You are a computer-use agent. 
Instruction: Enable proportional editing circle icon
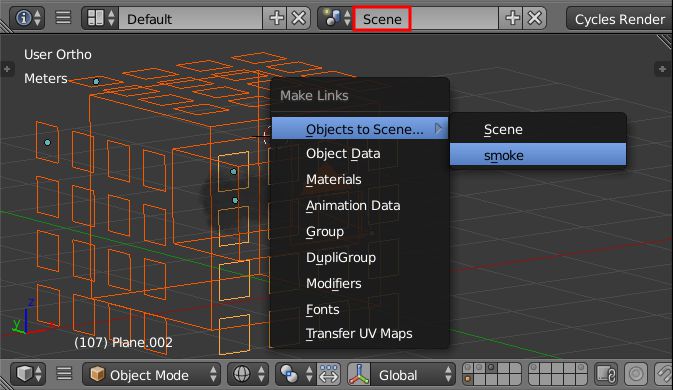tap(636, 374)
